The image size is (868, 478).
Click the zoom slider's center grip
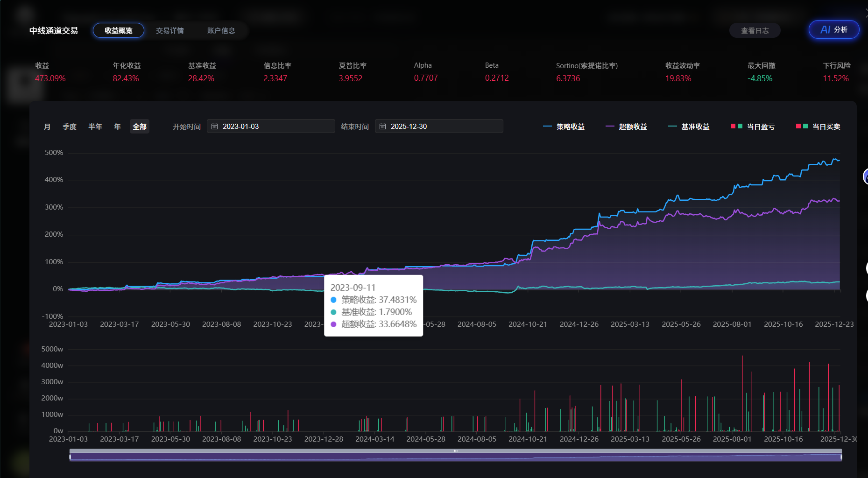pos(456,451)
